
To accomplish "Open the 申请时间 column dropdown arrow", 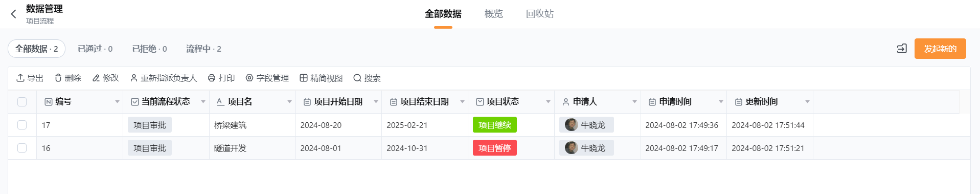I will pos(721,102).
